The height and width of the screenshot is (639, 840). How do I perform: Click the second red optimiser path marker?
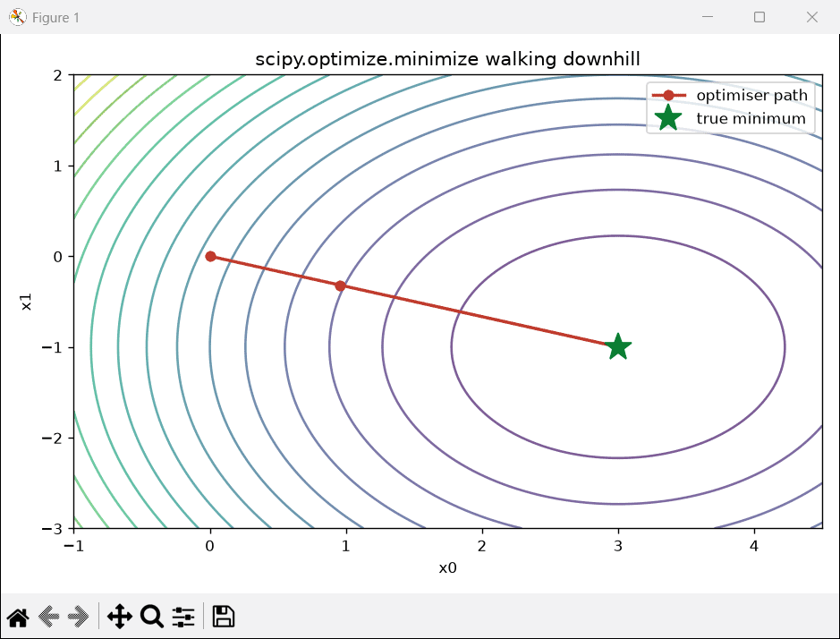[340, 286]
